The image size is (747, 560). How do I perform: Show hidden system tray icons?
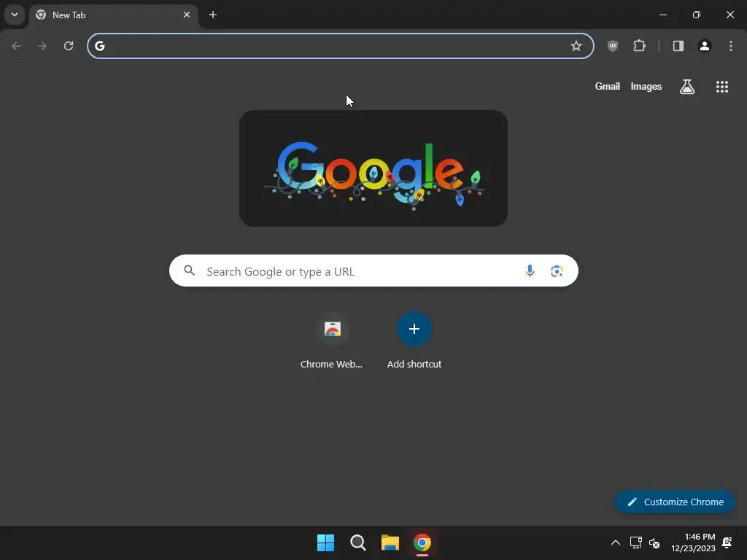coord(616,542)
